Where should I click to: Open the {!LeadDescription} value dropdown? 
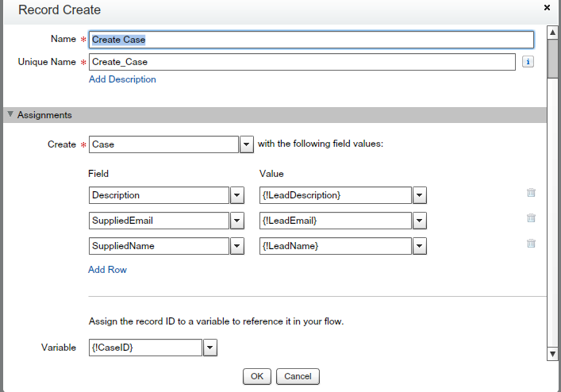click(x=420, y=195)
